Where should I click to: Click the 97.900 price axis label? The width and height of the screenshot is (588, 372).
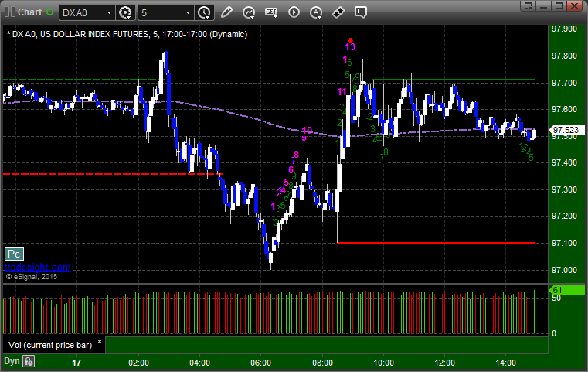pos(564,29)
